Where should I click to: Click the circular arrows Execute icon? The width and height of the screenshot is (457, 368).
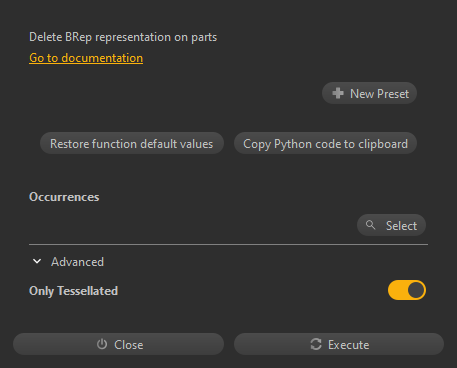coord(316,344)
